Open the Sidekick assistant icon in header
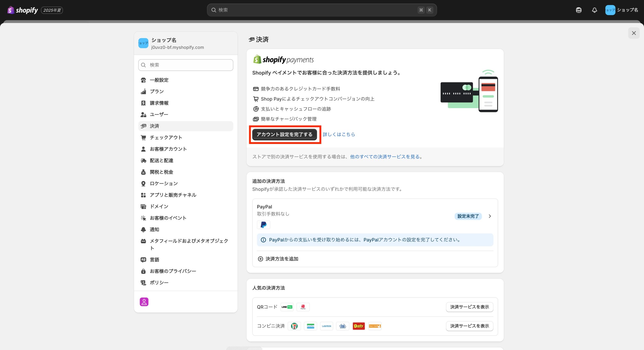 click(x=579, y=10)
